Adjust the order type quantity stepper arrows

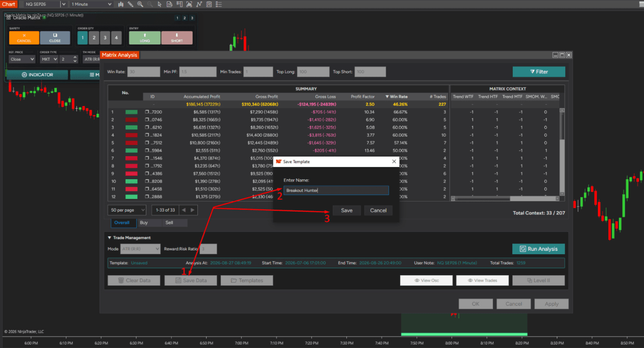(75, 59)
